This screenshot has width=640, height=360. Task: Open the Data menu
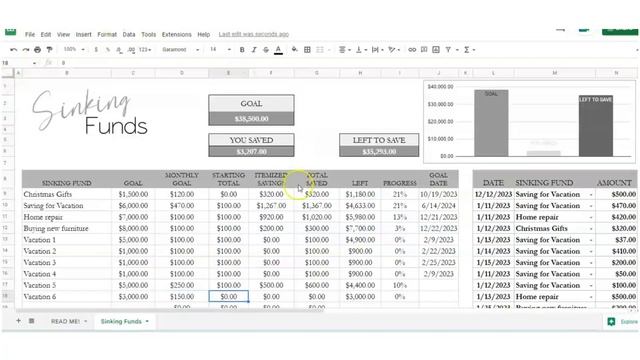[129, 35]
